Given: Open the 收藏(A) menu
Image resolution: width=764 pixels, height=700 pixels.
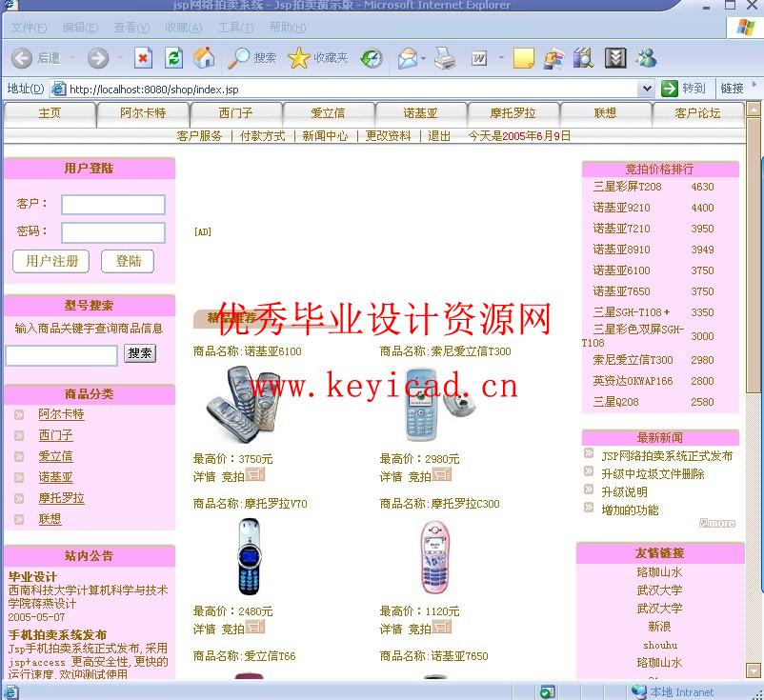Looking at the screenshot, I should point(182,28).
